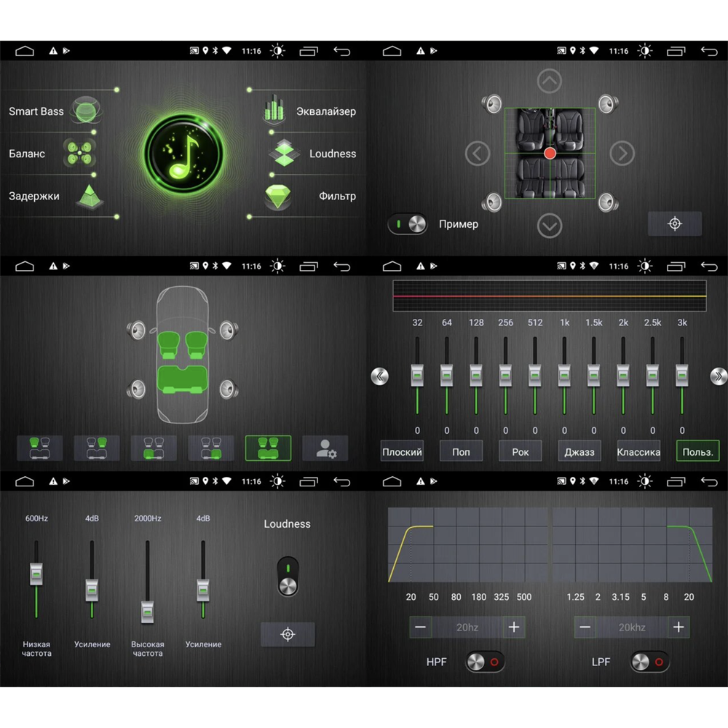Adjust the 512 equalizer band slider
Viewport: 728px width, 728px height.
point(535,376)
